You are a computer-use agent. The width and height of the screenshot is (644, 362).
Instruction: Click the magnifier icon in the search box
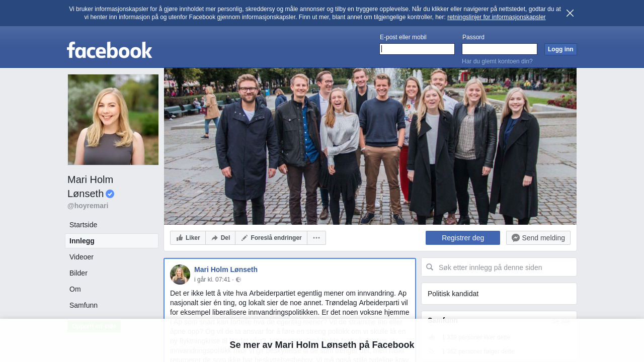(430, 267)
